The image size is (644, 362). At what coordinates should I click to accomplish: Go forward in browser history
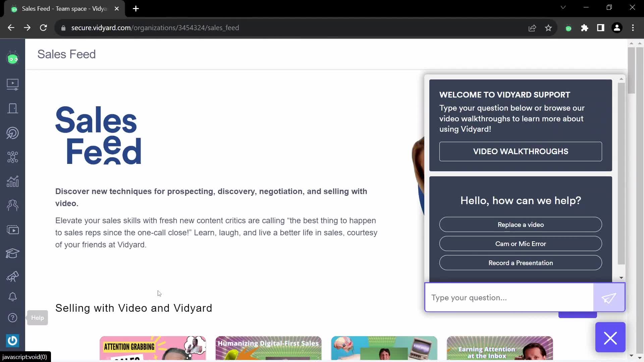coord(27,28)
